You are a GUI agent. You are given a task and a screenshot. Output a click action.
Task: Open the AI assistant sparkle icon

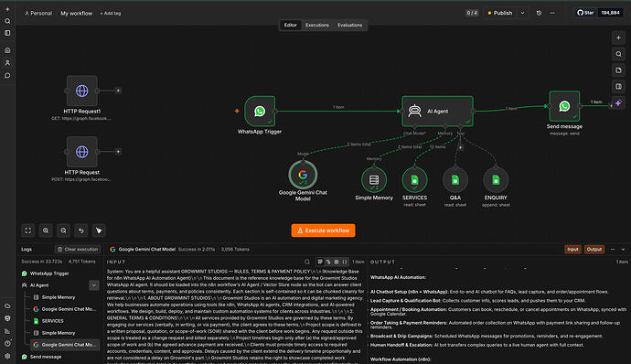[618, 102]
